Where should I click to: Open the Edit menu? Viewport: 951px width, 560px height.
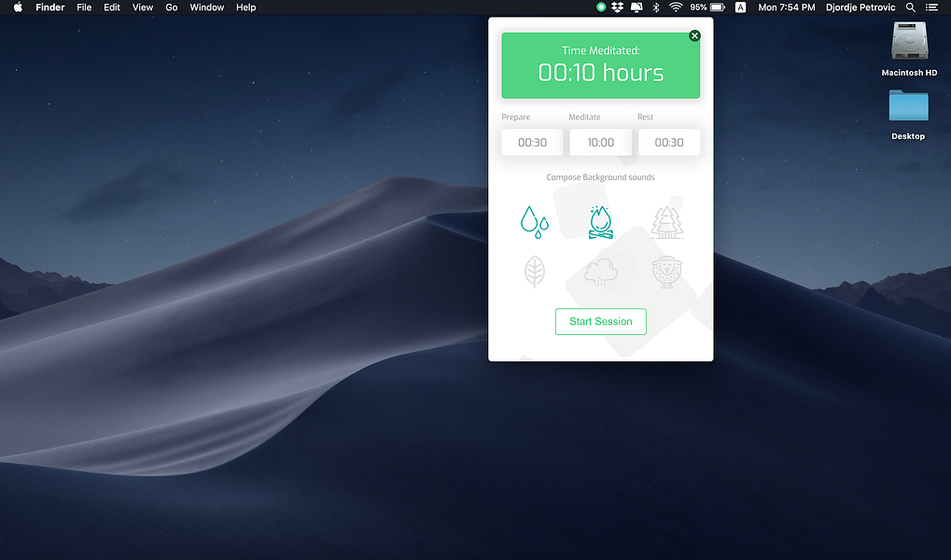click(112, 7)
